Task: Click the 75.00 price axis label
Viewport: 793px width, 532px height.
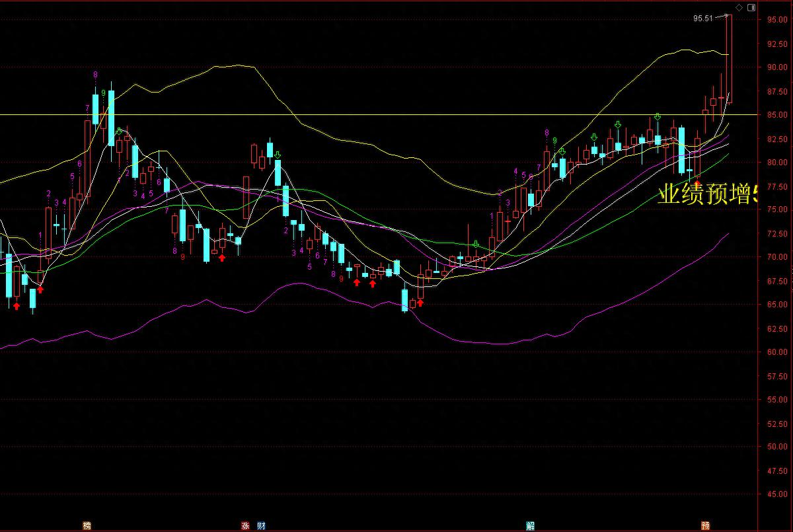Action: pos(776,209)
